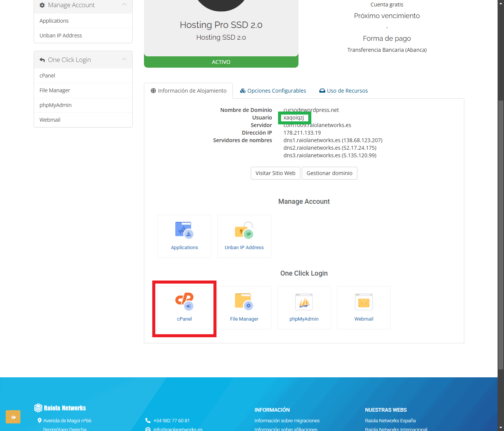The image size is (504, 431).
Task: Click the page vertical scrollbar
Action: pos(501,234)
